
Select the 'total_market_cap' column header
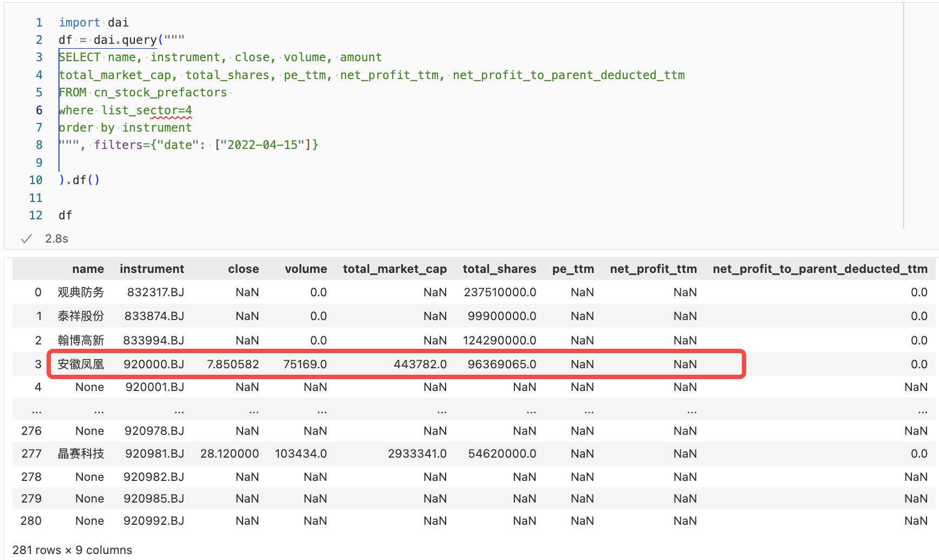point(394,269)
